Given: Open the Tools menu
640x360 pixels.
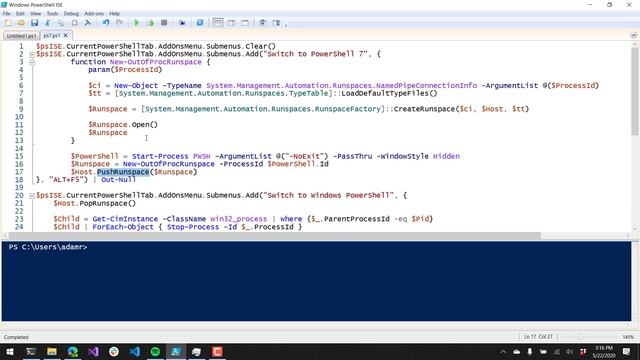Looking at the screenshot, I should tap(52, 13).
